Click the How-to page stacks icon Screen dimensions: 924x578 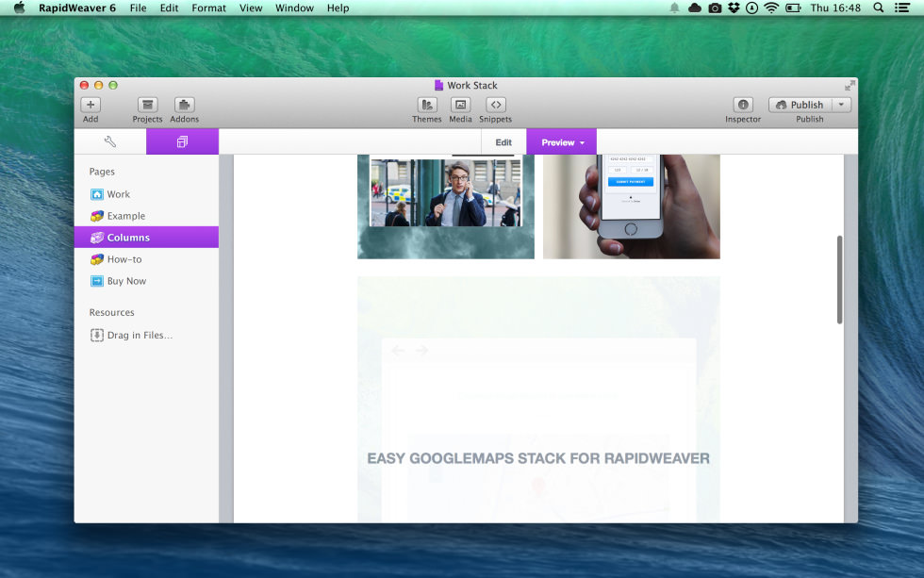tap(96, 259)
